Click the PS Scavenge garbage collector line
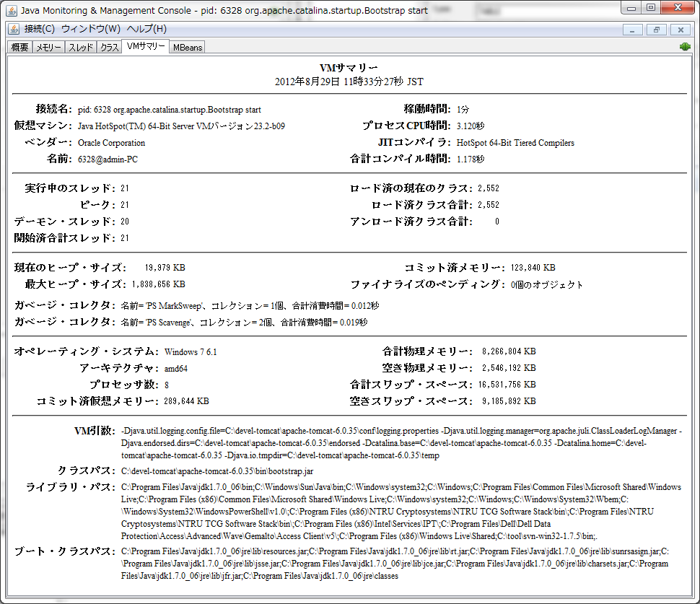The height and width of the screenshot is (604, 700). pyautogui.click(x=244, y=323)
